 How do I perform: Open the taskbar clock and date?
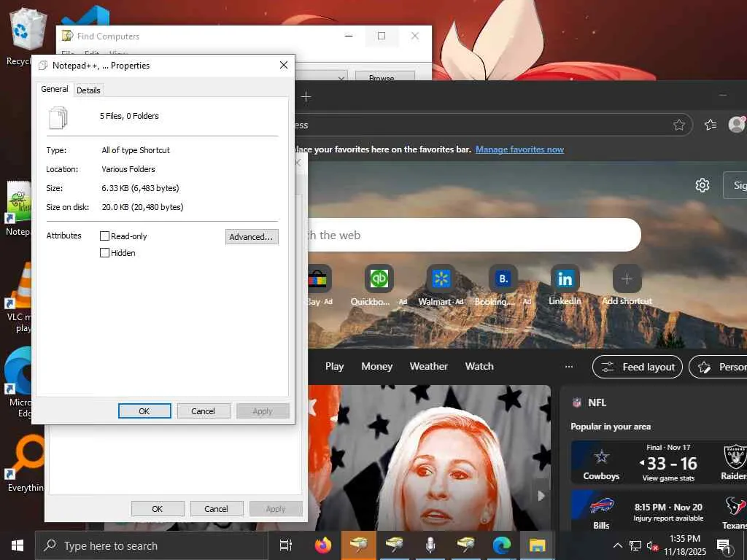684,545
